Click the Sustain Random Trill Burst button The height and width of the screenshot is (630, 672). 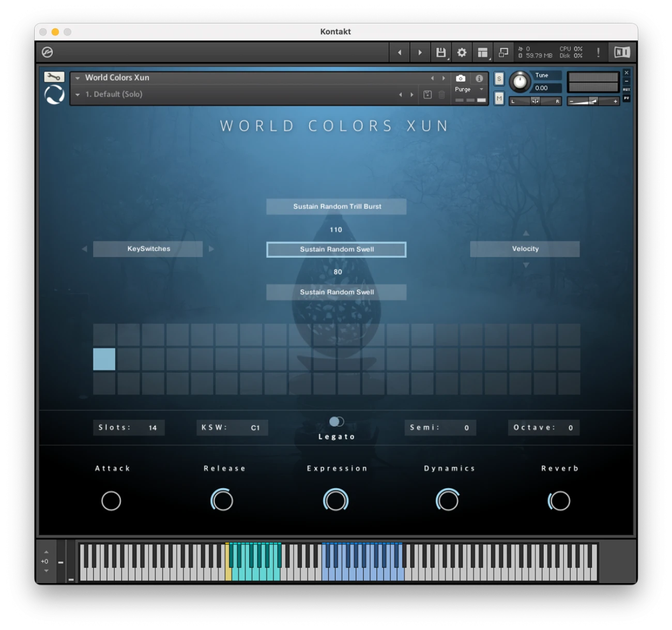click(x=337, y=206)
